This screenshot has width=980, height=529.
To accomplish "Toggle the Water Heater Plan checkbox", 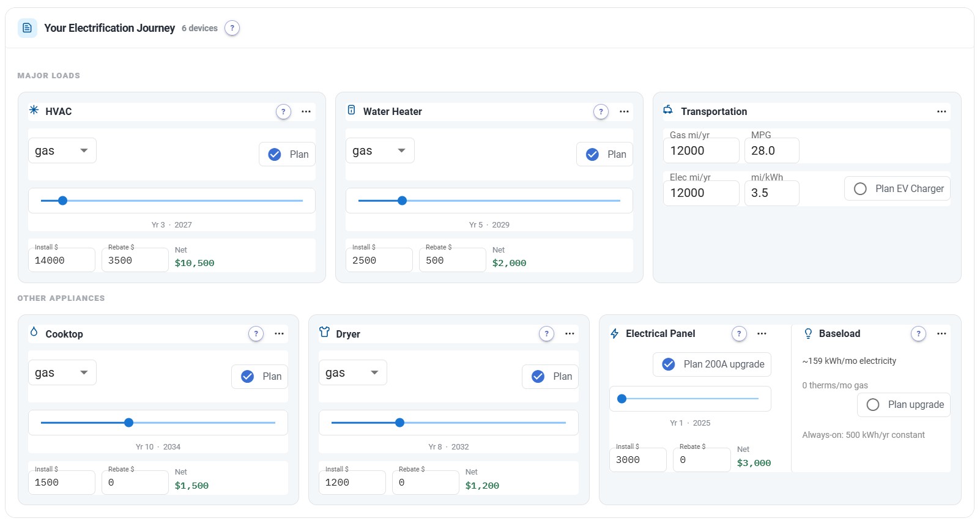I will point(605,154).
